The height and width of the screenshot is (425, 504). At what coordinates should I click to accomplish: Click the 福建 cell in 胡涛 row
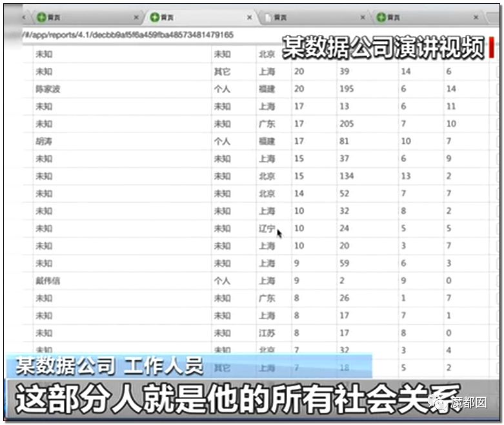[x=267, y=141]
